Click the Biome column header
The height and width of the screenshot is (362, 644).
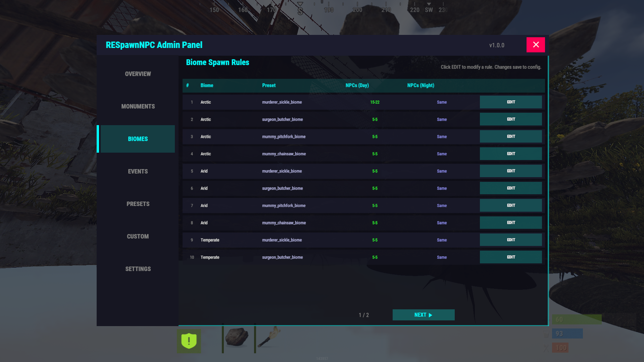click(207, 86)
